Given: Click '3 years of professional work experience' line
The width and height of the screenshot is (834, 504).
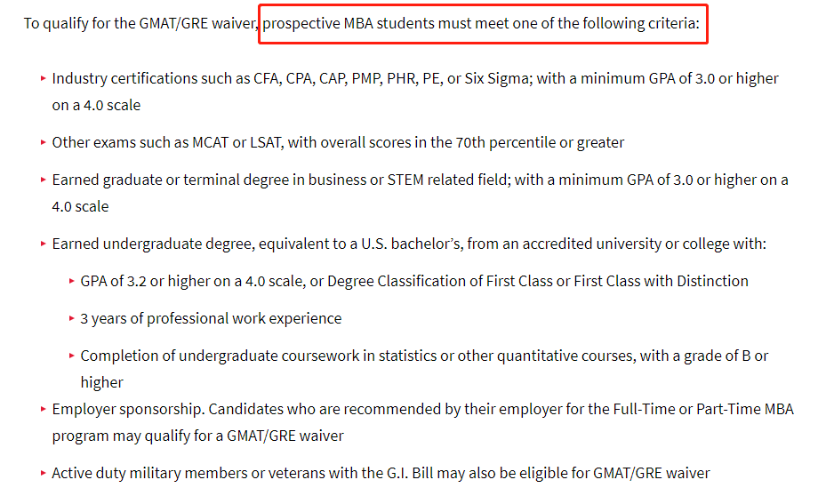Looking at the screenshot, I should [211, 318].
